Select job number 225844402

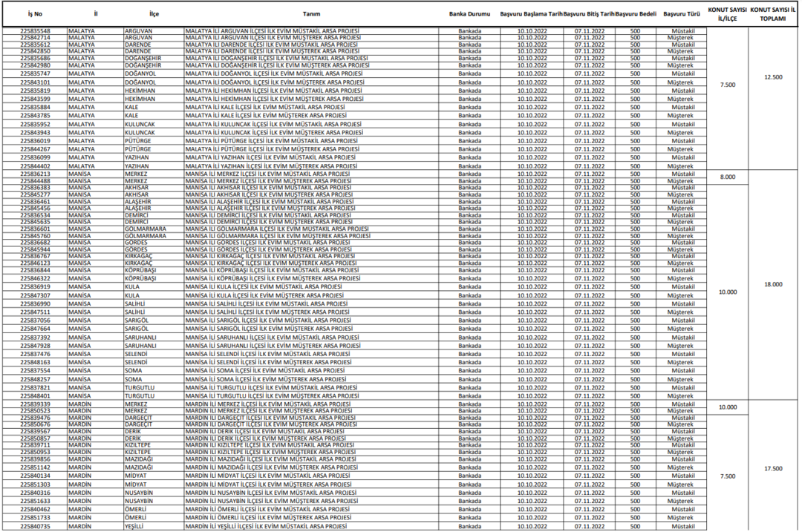click(36, 166)
